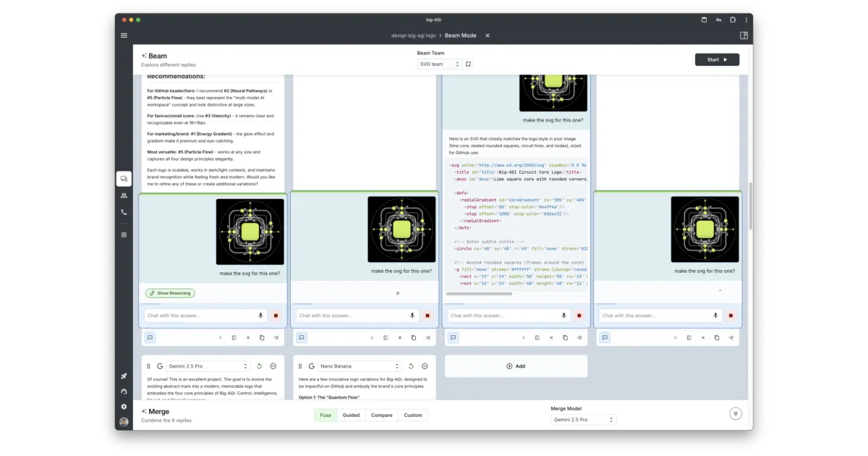The image size is (868, 456).
Task: Remove the Nano Banana beam with minus icon
Action: pyautogui.click(x=425, y=366)
